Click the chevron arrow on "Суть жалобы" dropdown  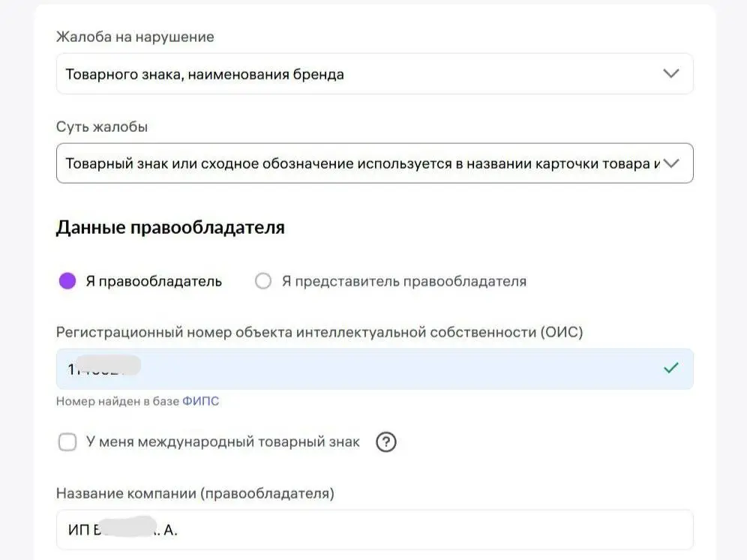(x=671, y=163)
